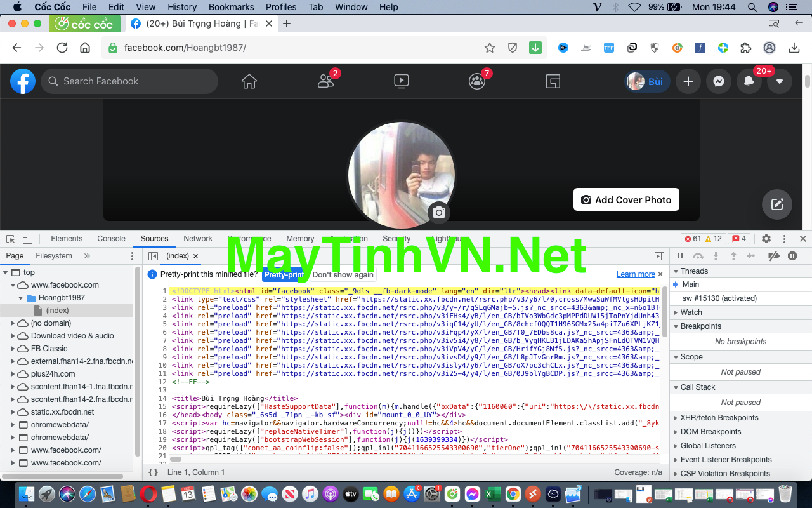This screenshot has width=812, height=508.
Task: Close the (index) editor tab
Action: coord(196,256)
